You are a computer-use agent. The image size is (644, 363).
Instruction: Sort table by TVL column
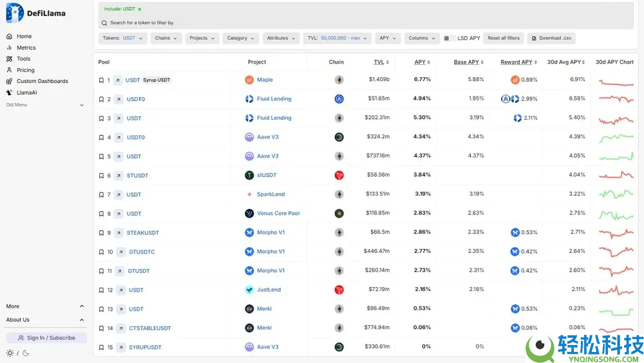381,62
